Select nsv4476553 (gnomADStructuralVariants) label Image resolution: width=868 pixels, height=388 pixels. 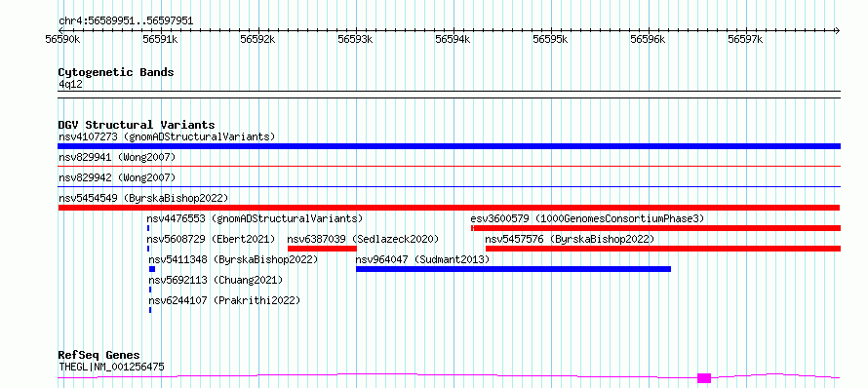click(255, 218)
